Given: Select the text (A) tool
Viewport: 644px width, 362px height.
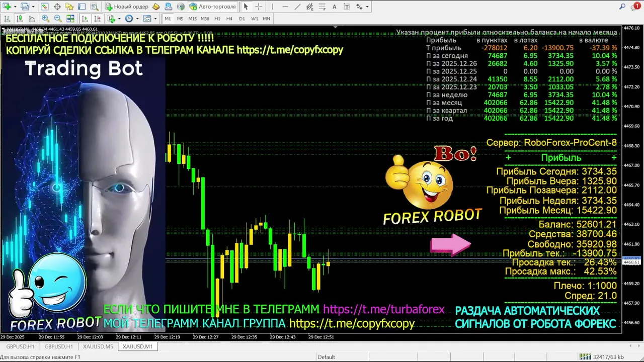Looking at the screenshot, I should coord(335,7).
